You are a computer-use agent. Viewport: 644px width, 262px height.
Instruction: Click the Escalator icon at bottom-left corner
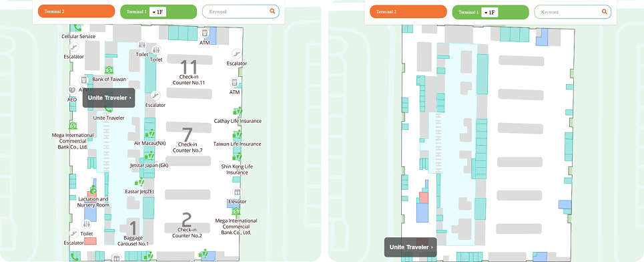coord(74,233)
